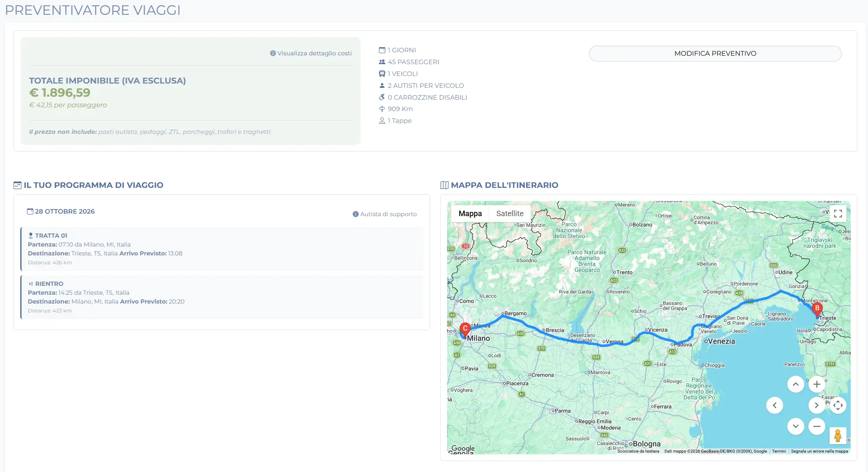Click the Autista di supporto info link
Viewport: 868px width, 472px height.
click(385, 214)
